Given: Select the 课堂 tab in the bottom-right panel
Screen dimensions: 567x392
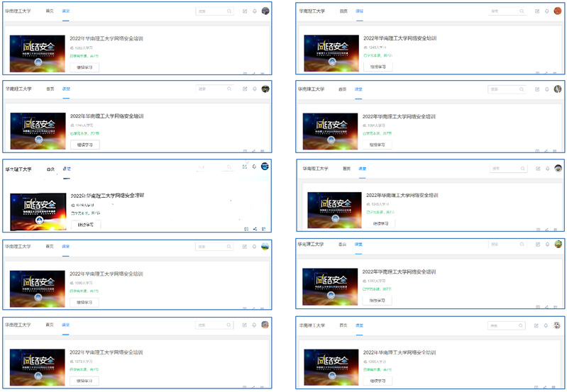Looking at the screenshot, I should pyautogui.click(x=359, y=325).
